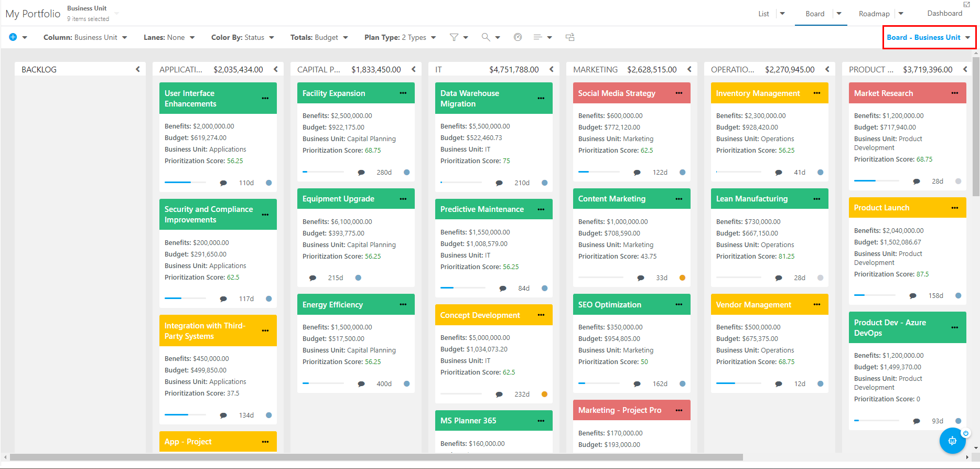Switch to the Roadmap view tab
The width and height of the screenshot is (980, 469).
(874, 14)
